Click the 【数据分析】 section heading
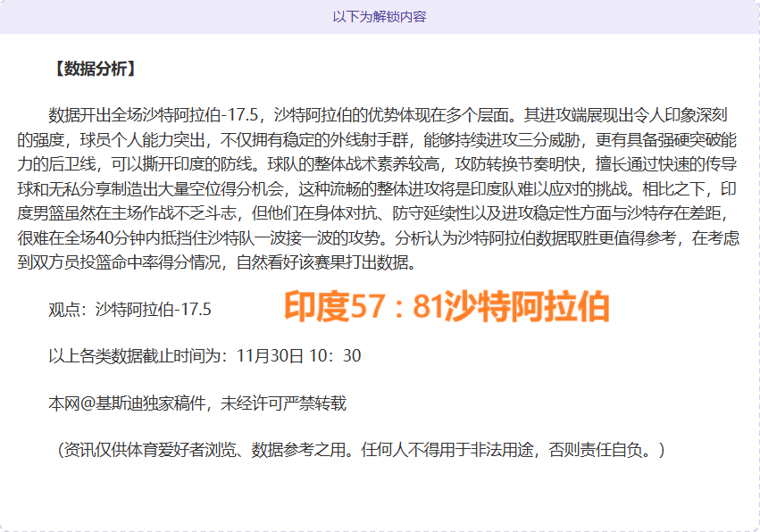This screenshot has width=760, height=532. tap(93, 69)
